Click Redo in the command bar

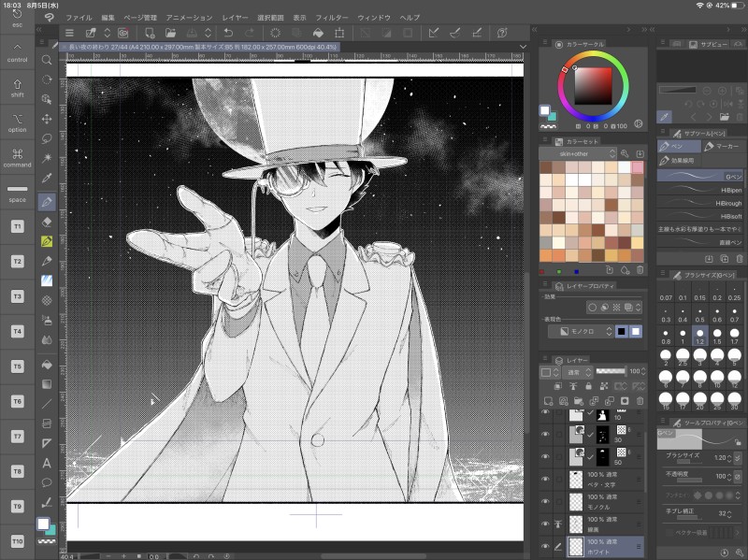(250, 33)
